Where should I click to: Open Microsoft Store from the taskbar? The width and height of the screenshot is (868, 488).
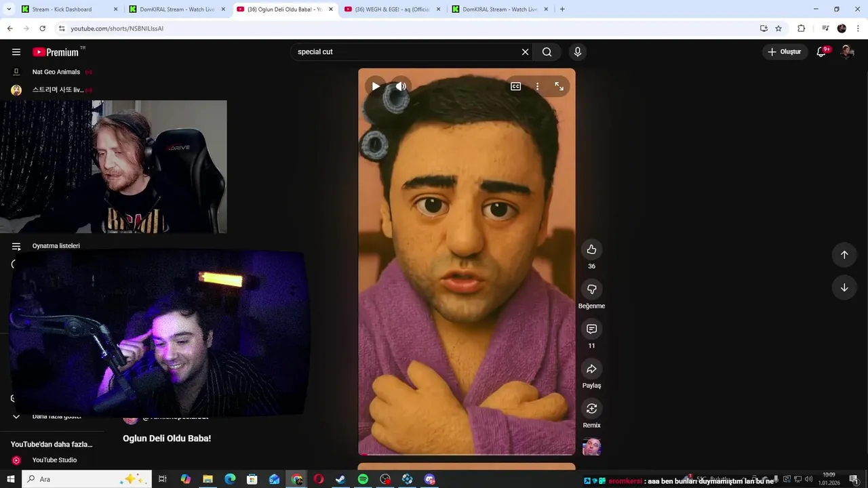[252, 479]
